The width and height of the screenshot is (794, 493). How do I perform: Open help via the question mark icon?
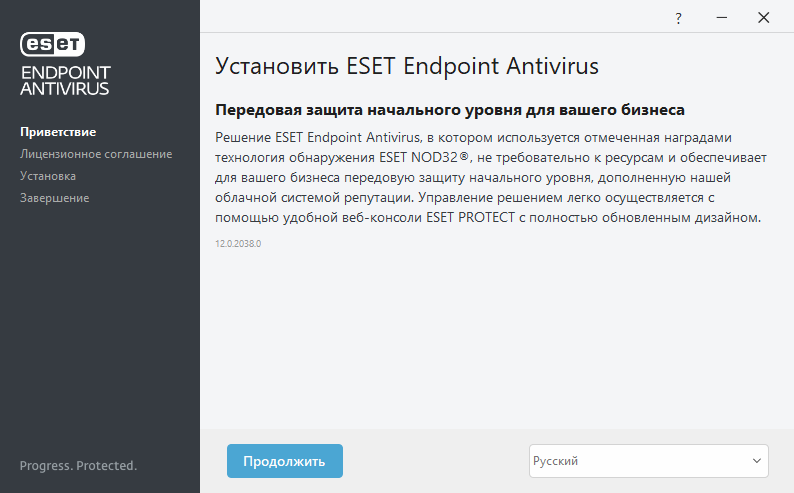(678, 18)
